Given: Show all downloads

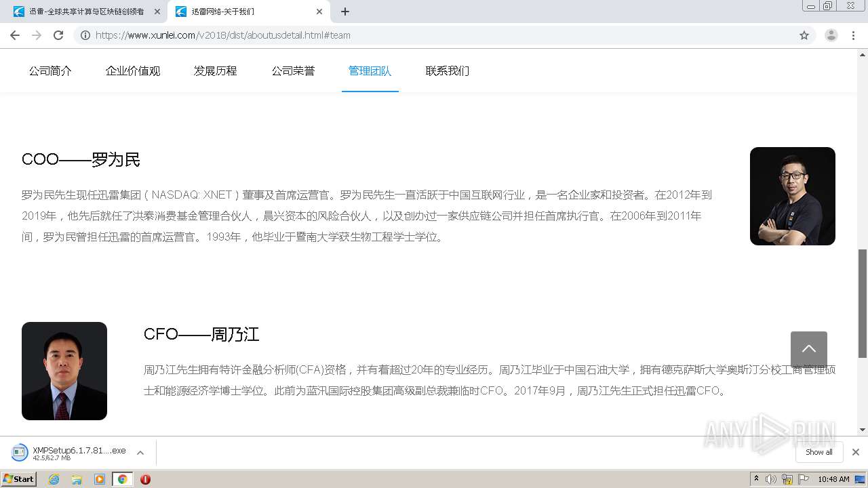Looking at the screenshot, I should [818, 452].
